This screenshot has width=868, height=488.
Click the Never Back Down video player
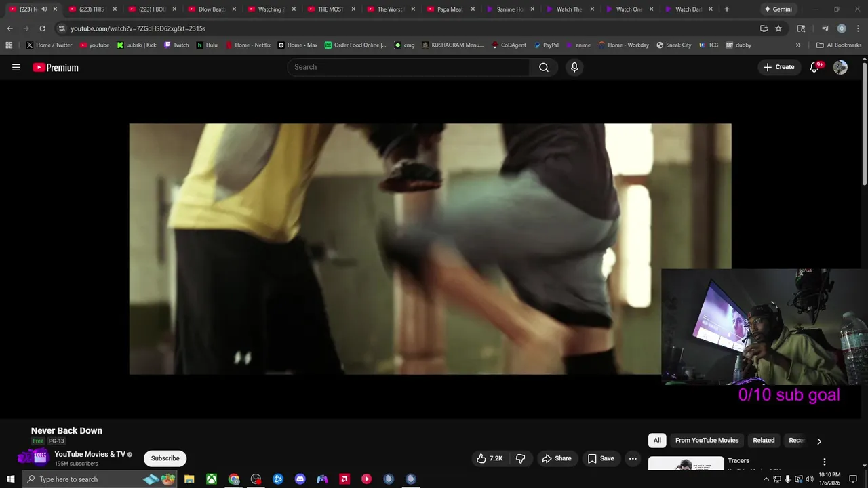pyautogui.click(x=430, y=249)
